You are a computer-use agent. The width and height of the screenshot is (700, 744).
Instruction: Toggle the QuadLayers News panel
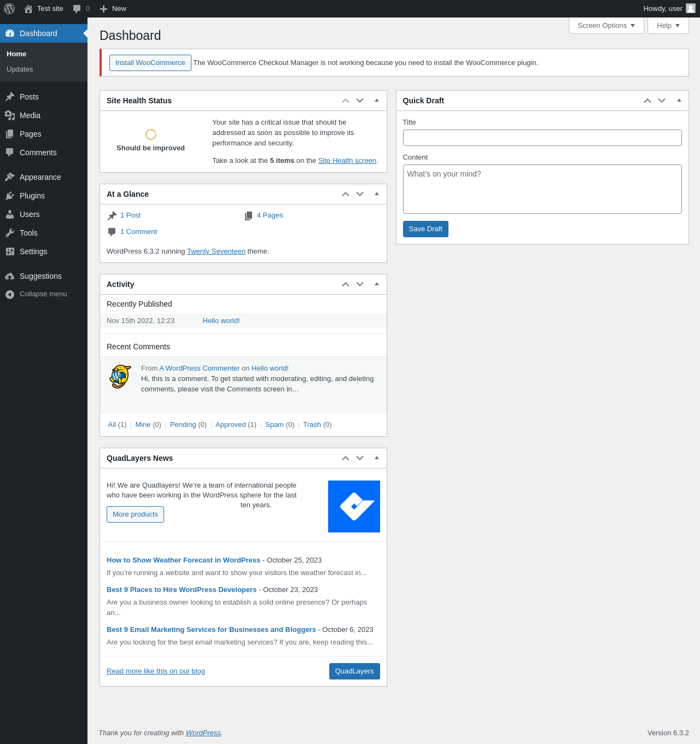[x=377, y=458]
